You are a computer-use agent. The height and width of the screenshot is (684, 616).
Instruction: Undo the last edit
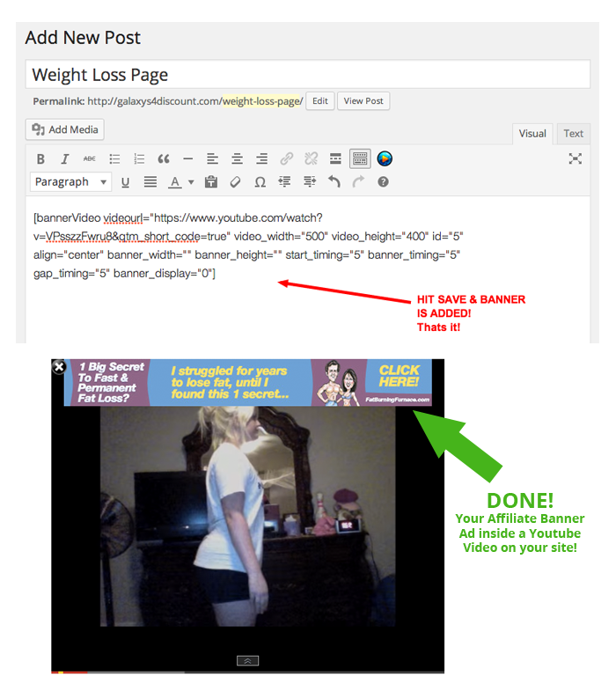pos(334,182)
